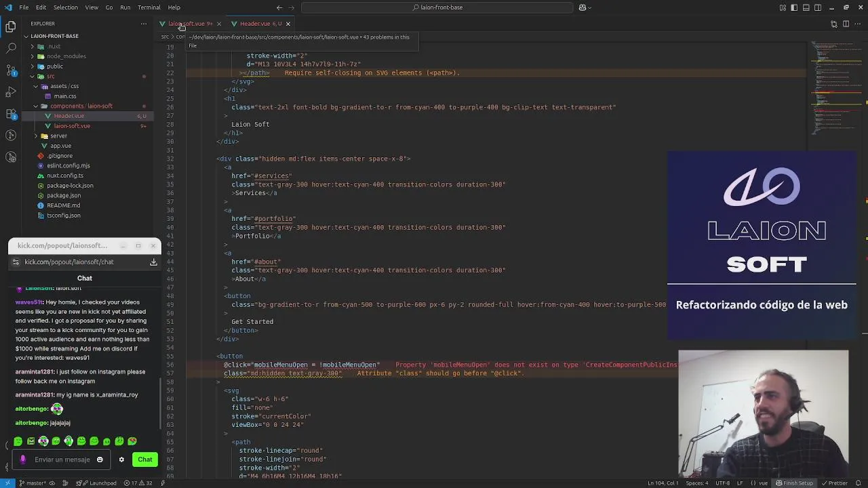Click the Prettier status bar item
Viewport: 868px width, 488px height.
pyautogui.click(x=834, y=483)
